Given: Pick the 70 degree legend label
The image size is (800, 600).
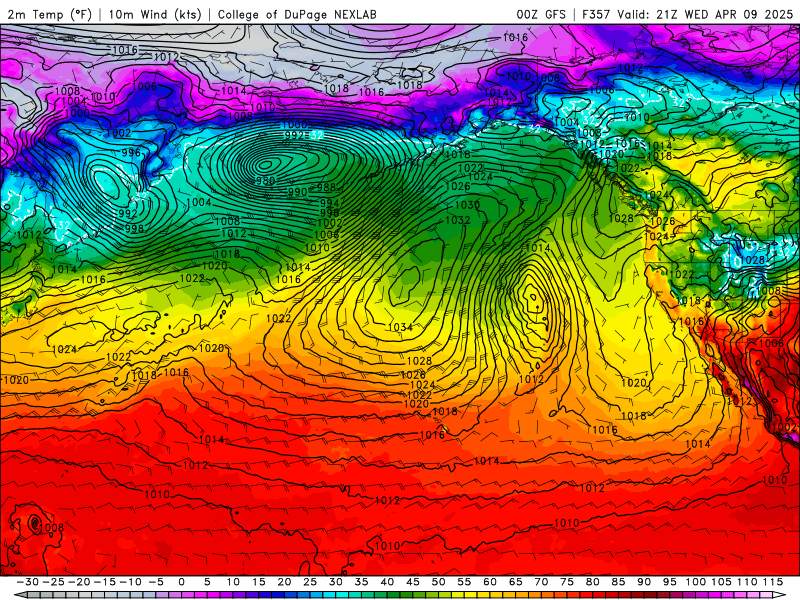Looking at the screenshot, I should point(541,582).
